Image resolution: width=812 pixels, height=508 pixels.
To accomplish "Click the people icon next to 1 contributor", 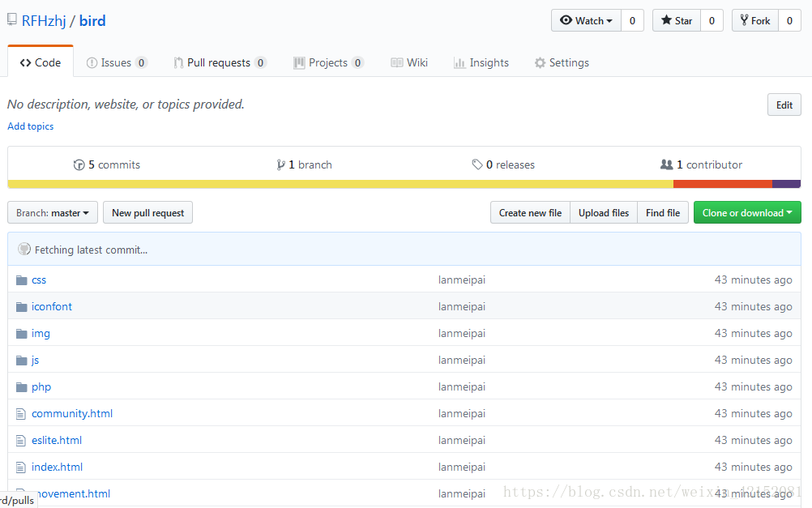I will point(666,164).
